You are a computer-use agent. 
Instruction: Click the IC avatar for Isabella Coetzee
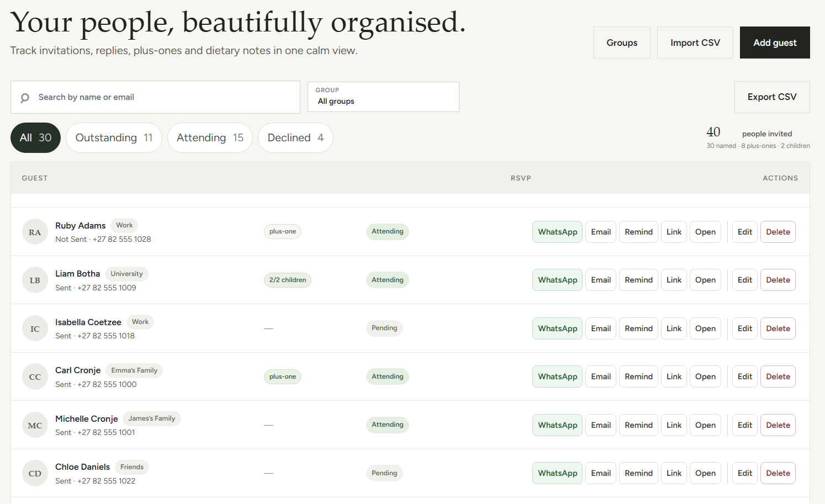[35, 329]
